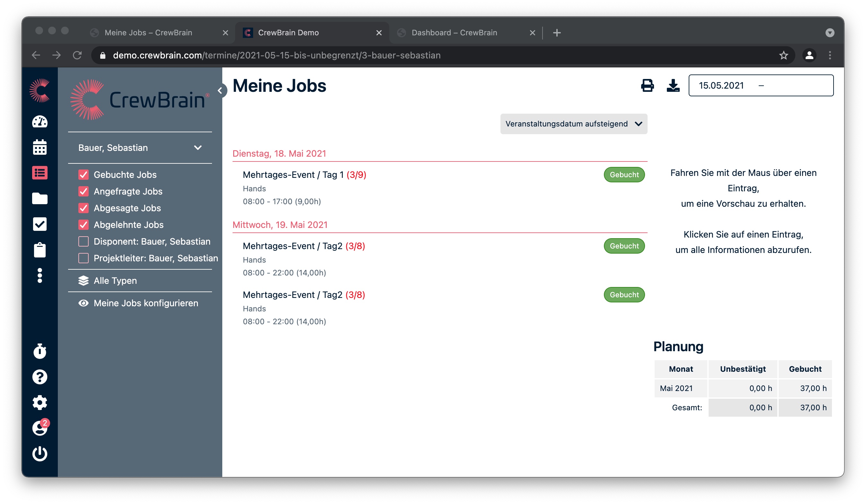The width and height of the screenshot is (866, 504).
Task: Open the user profile icon with badge
Action: click(x=40, y=428)
